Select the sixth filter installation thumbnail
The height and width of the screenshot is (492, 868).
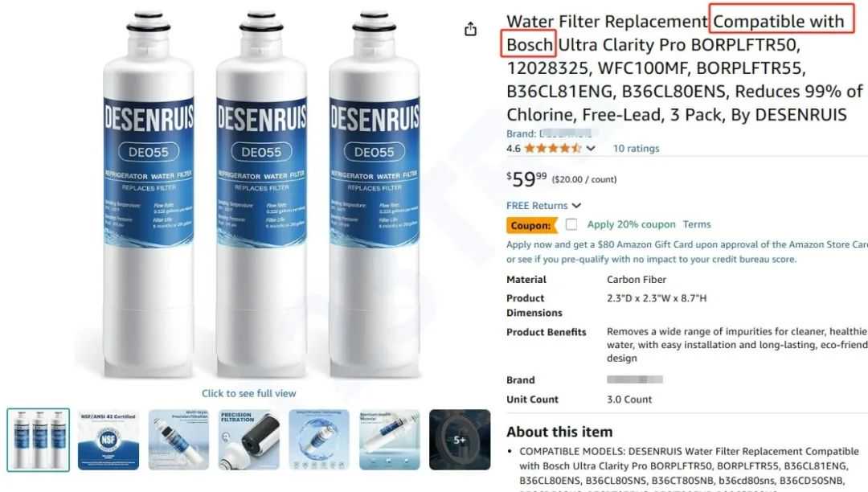(390, 440)
